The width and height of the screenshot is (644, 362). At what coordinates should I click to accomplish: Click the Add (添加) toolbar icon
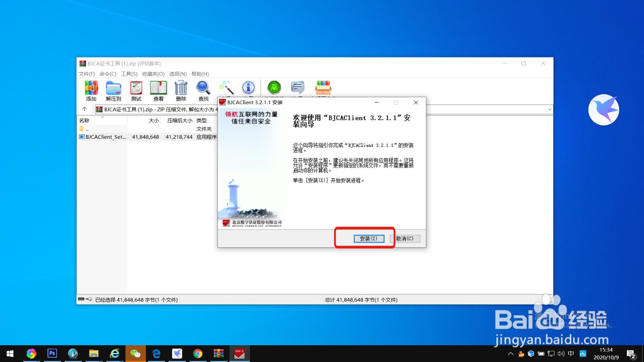point(91,91)
